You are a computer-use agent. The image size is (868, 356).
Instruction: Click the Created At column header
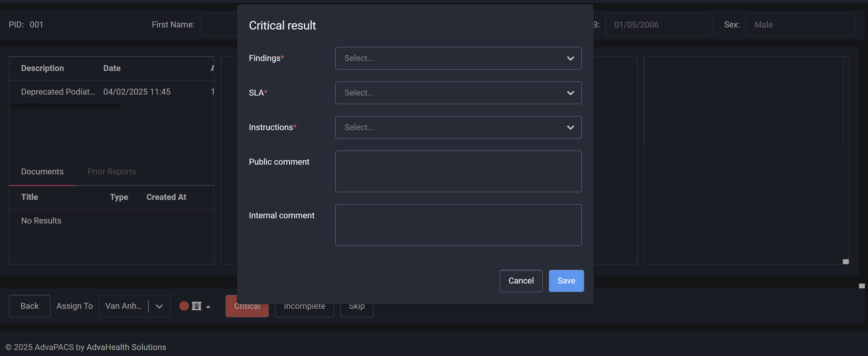coord(166,197)
